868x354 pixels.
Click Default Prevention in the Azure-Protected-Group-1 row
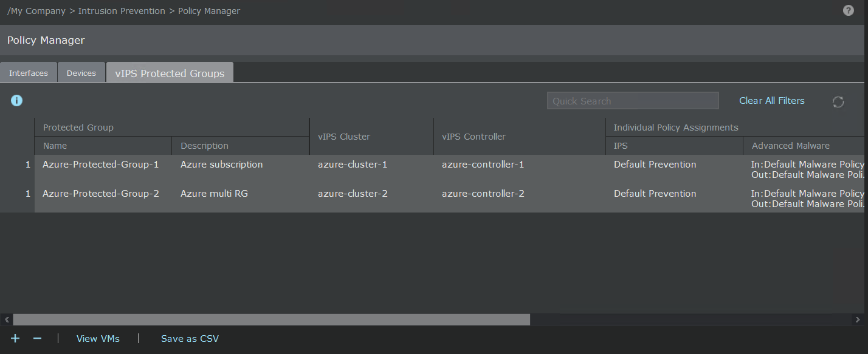[655, 165]
